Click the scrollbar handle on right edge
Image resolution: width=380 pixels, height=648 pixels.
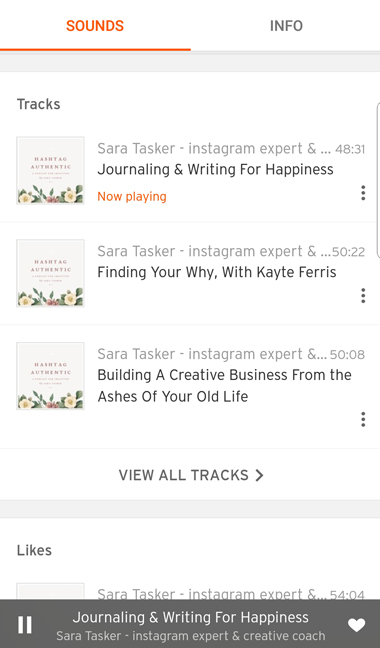[378, 180]
